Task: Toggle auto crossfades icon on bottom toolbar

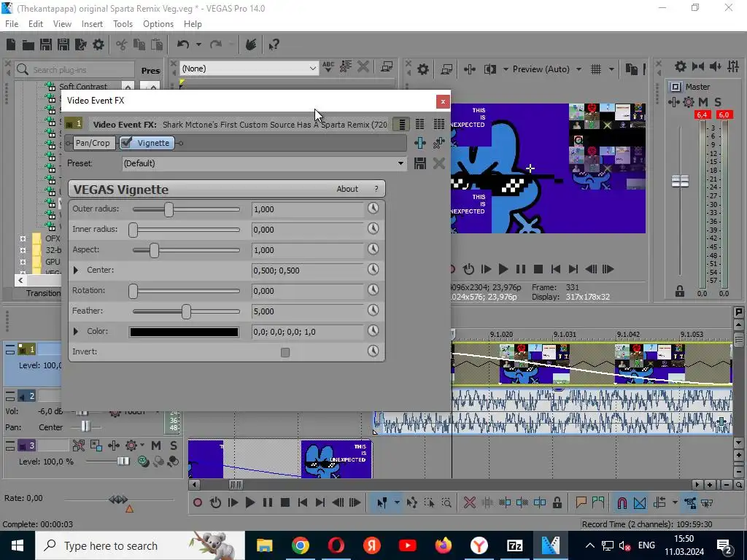Action: [x=640, y=503]
